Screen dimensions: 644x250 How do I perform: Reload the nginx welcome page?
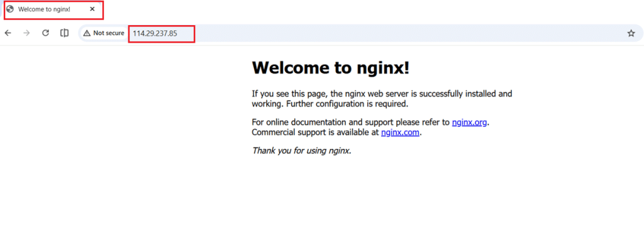[x=45, y=33]
